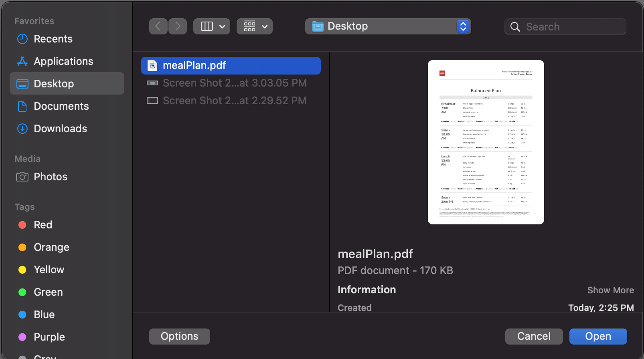Click the 'PDF document - 170 KB' text
Screen dimensions: 644x359
tap(395, 270)
